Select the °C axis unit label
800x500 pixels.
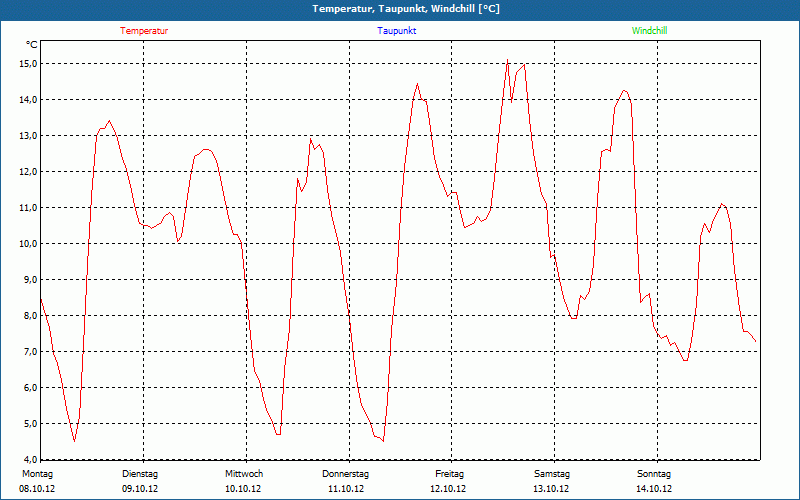click(x=31, y=45)
